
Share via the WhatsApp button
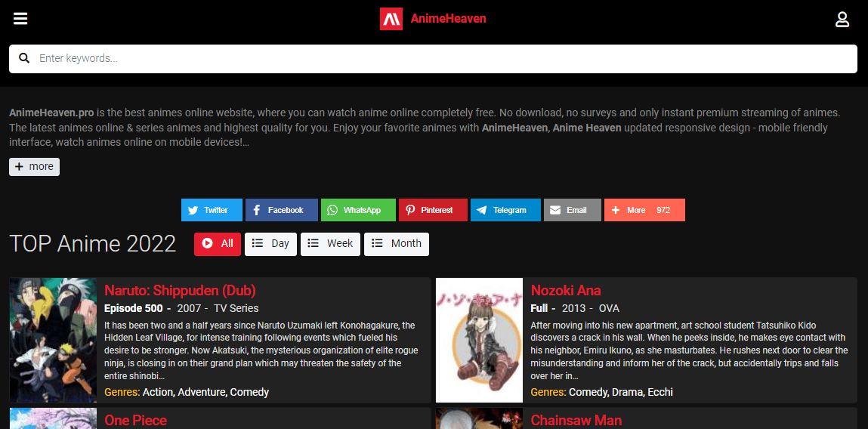click(358, 211)
